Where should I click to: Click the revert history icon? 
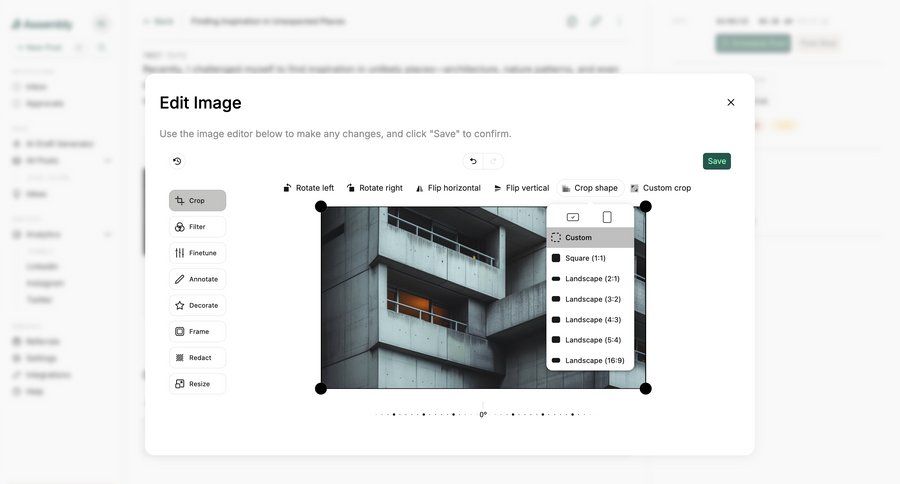click(x=177, y=161)
